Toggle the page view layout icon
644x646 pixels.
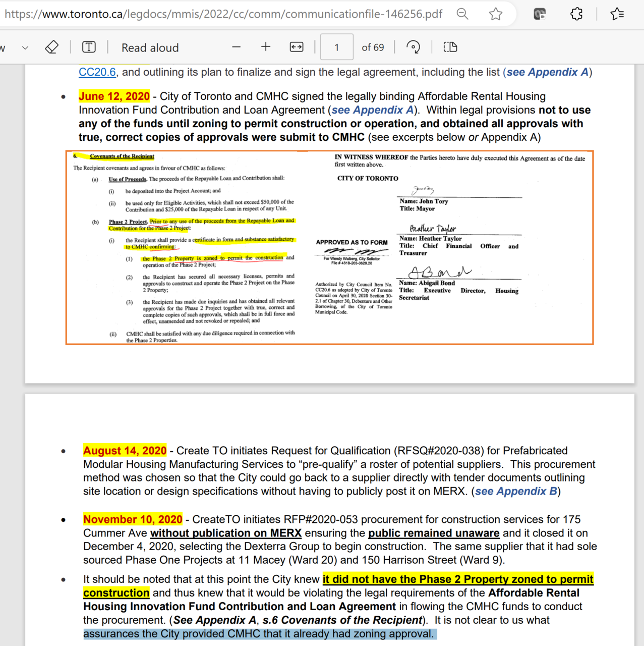(x=450, y=47)
